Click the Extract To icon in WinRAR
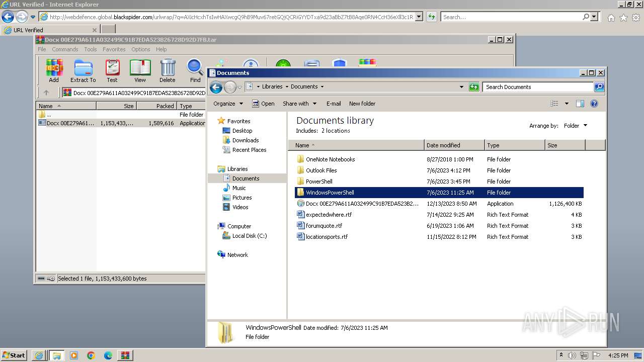 (83, 71)
